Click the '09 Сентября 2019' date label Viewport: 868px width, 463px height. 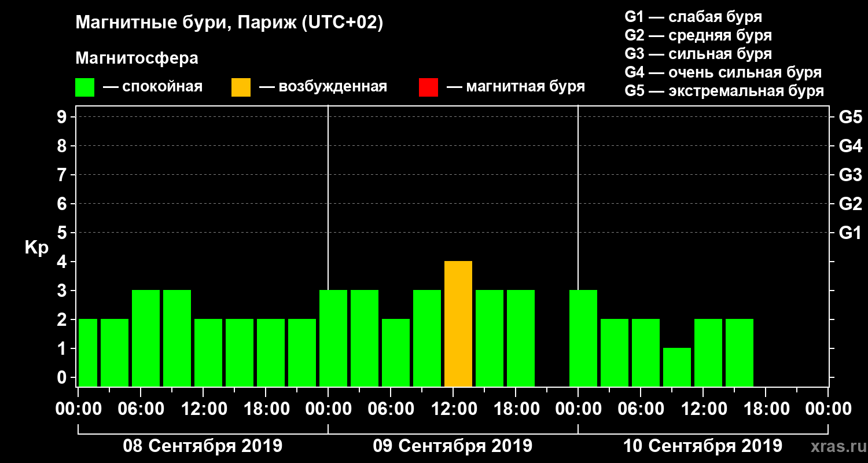pos(453,446)
